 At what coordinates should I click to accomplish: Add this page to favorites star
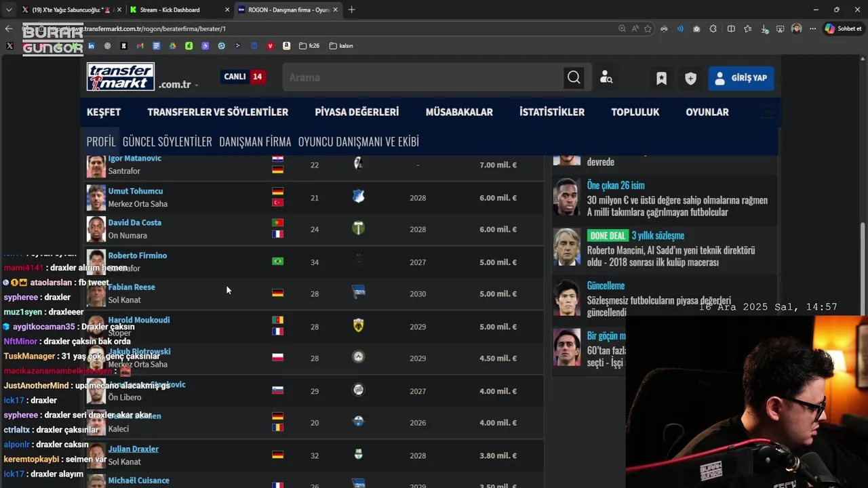pos(648,28)
